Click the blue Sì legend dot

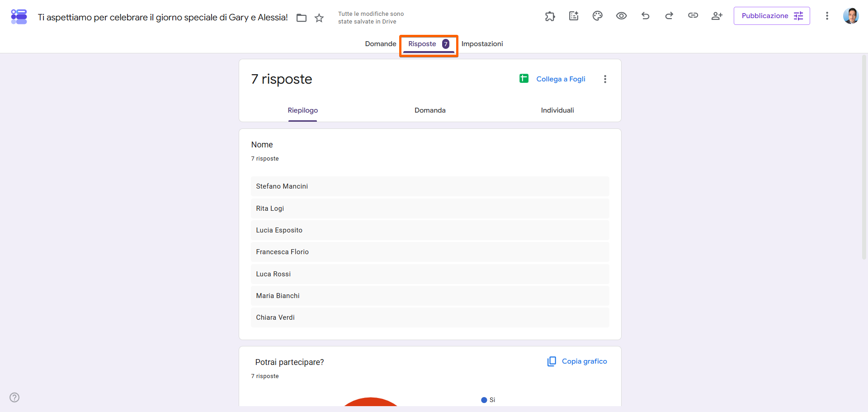(484, 400)
